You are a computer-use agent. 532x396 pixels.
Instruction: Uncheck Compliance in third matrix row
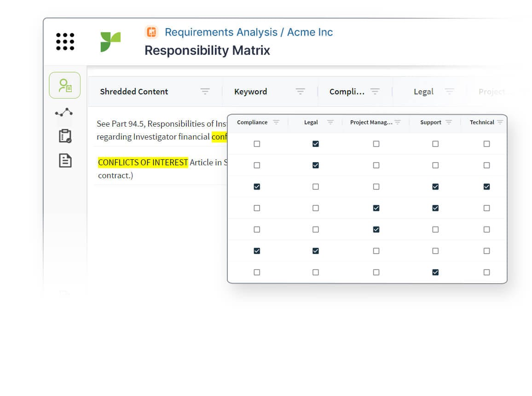point(257,186)
